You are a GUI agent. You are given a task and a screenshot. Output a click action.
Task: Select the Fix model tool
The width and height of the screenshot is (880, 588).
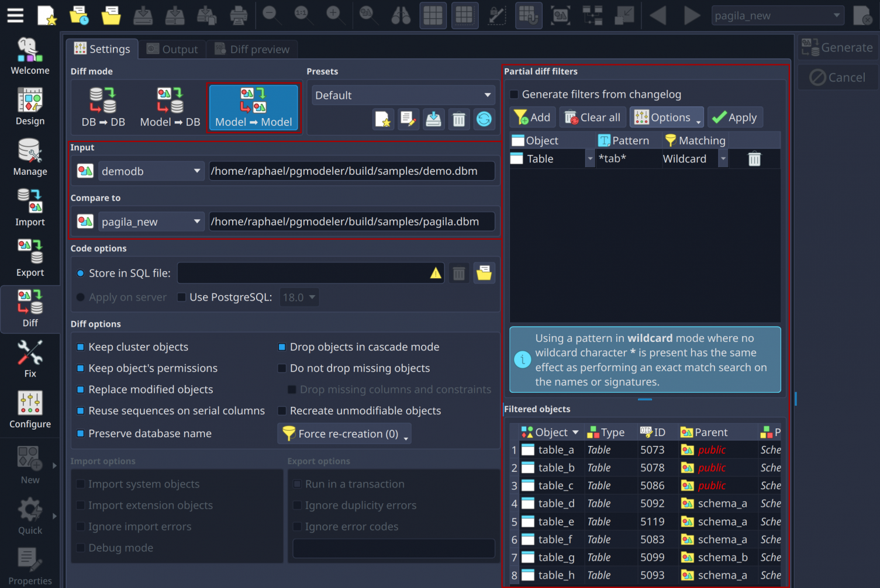30,359
